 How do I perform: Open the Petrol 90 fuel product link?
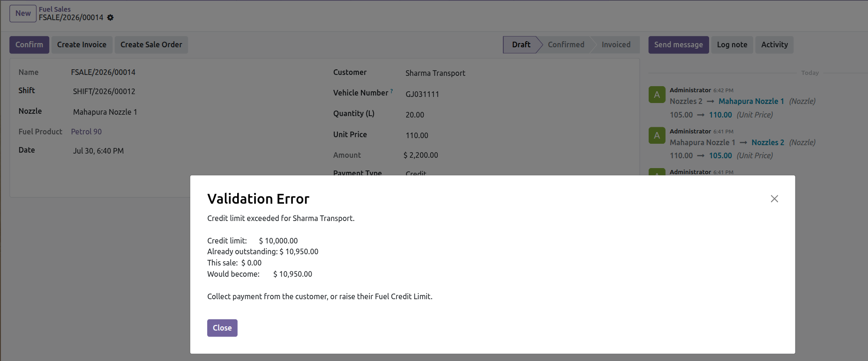click(86, 132)
